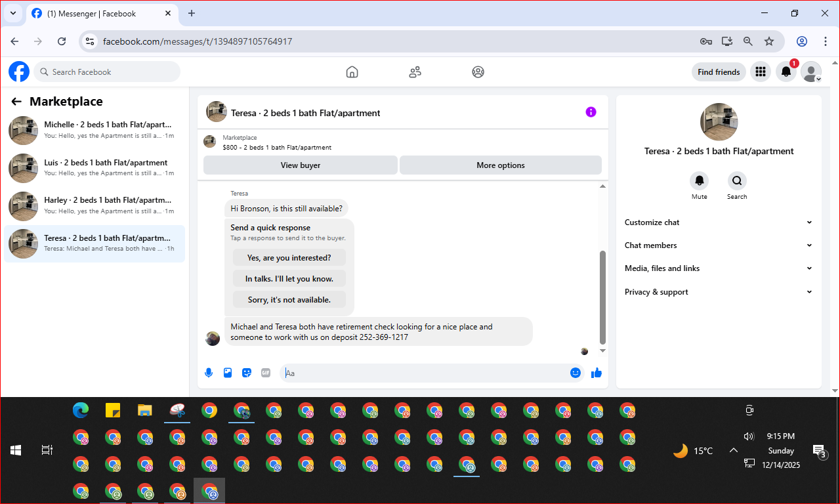Click the chat scrollbar up arrow
840x504 pixels.
point(602,186)
